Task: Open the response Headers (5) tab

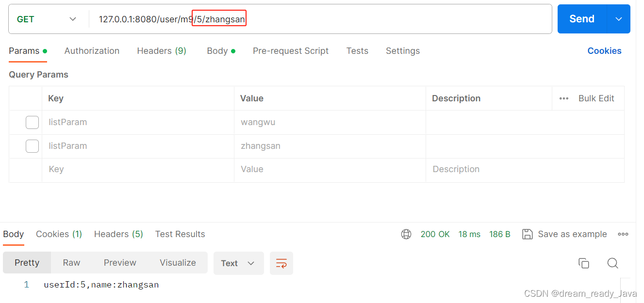Action: 118,234
